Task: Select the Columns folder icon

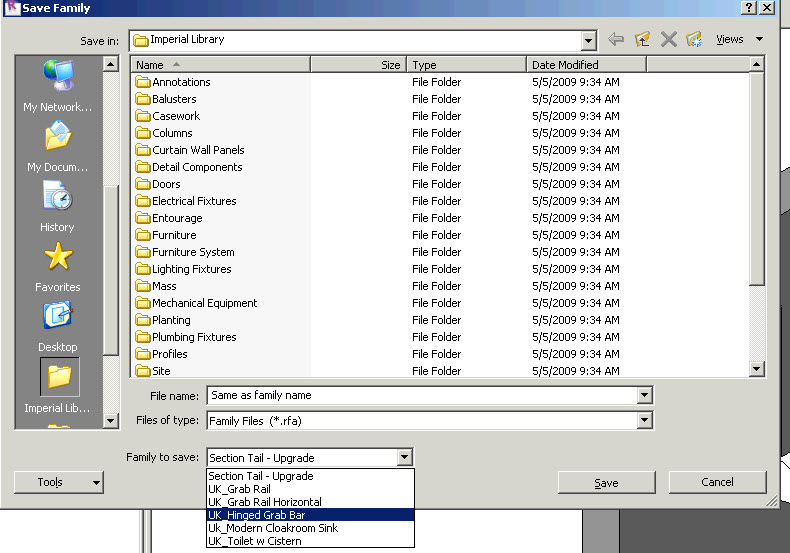Action: (x=143, y=133)
